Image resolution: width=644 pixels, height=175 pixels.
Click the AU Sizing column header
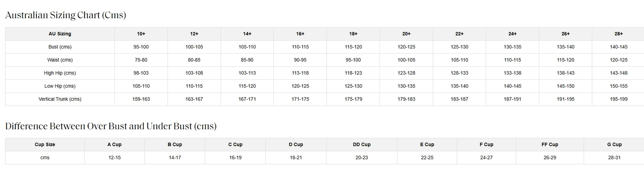coord(60,34)
